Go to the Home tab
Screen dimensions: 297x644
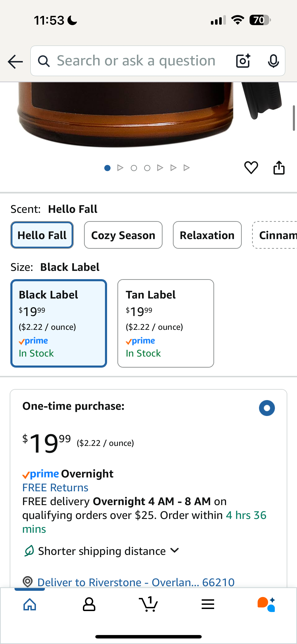[30, 605]
